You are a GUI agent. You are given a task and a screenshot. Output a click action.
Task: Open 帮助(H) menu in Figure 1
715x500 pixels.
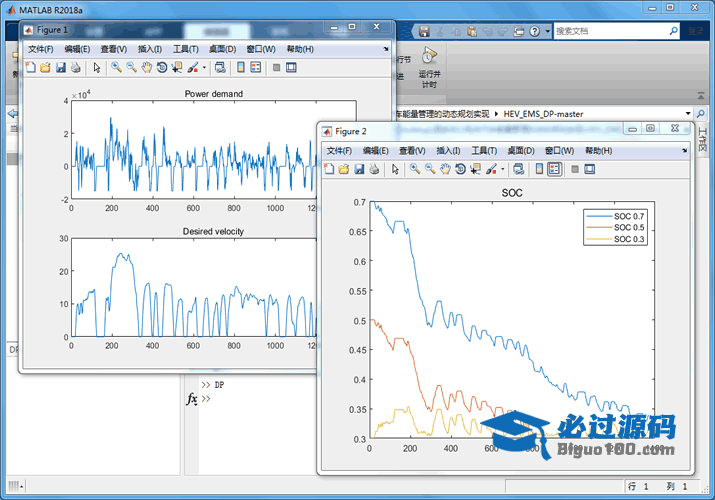click(x=300, y=49)
